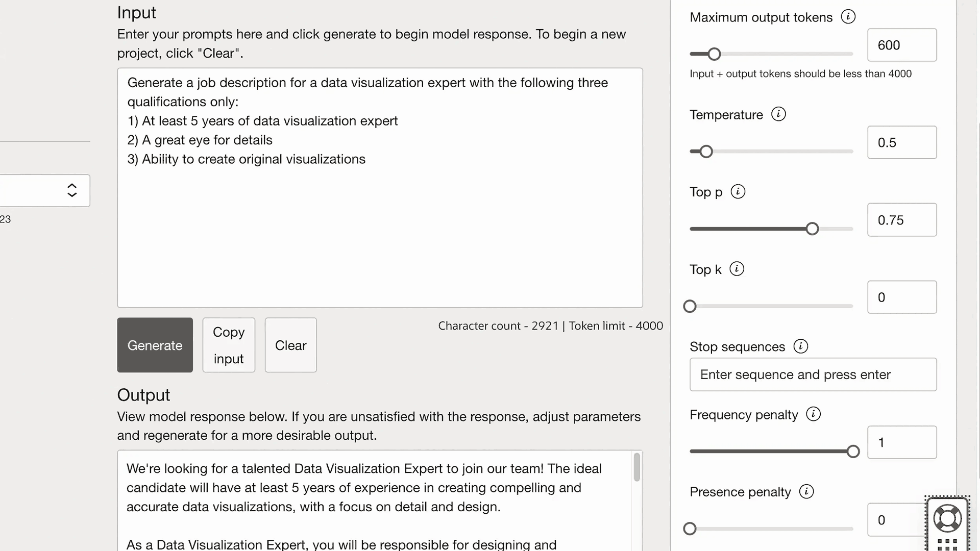Viewport: 980px width, 551px height.
Task: Open the Stop sequences info tooltip
Action: [x=800, y=346]
